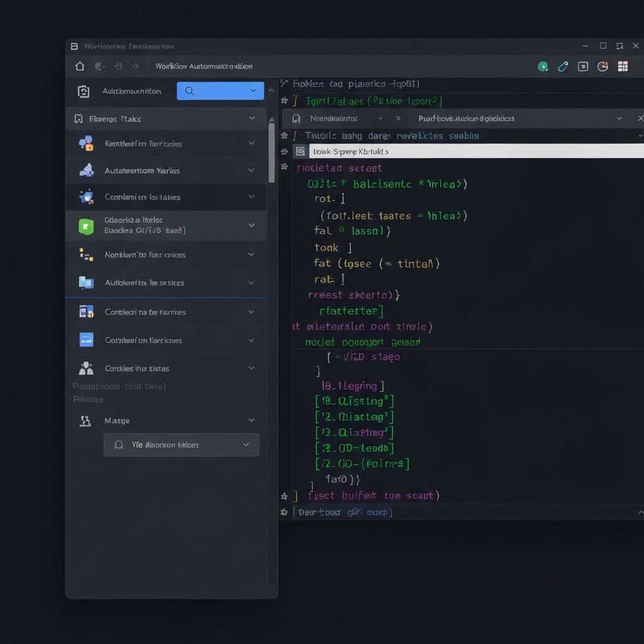Click the green status icon in the toolbar

click(x=542, y=65)
